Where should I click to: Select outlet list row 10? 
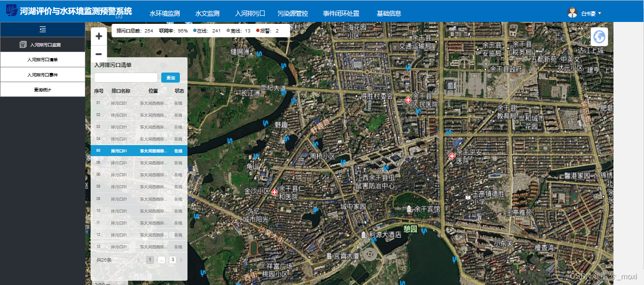[139, 211]
